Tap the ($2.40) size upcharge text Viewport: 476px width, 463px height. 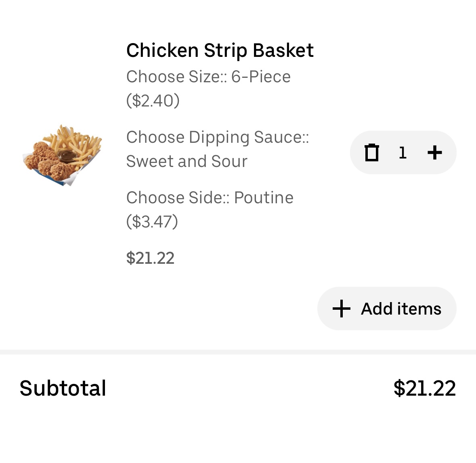click(153, 100)
